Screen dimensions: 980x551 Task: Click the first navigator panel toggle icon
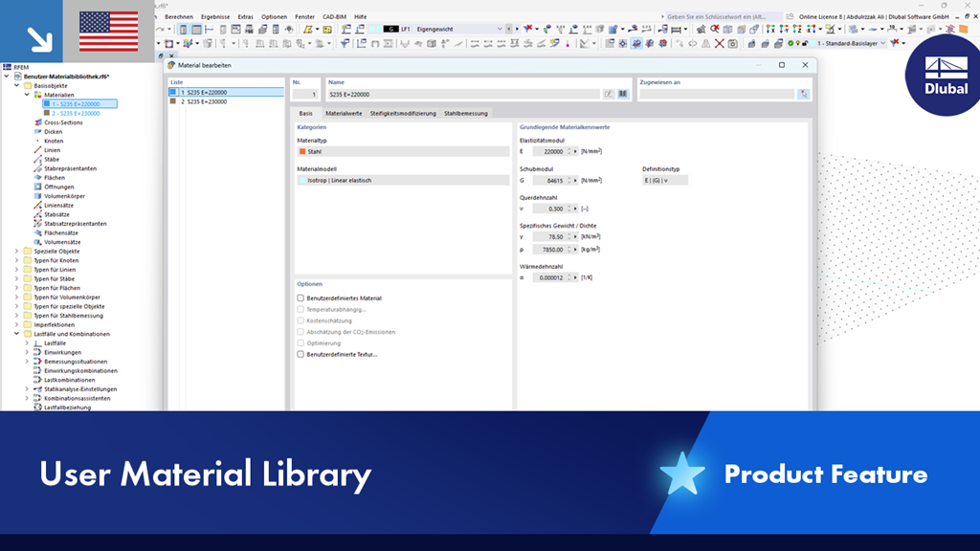[183, 29]
